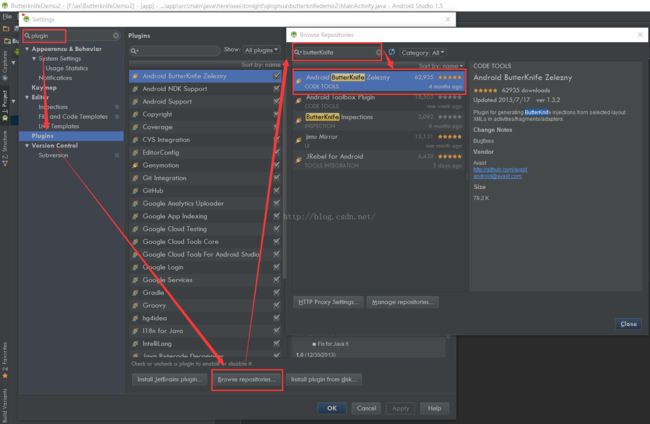Open Sort by name in Settings plugins list

261,65
